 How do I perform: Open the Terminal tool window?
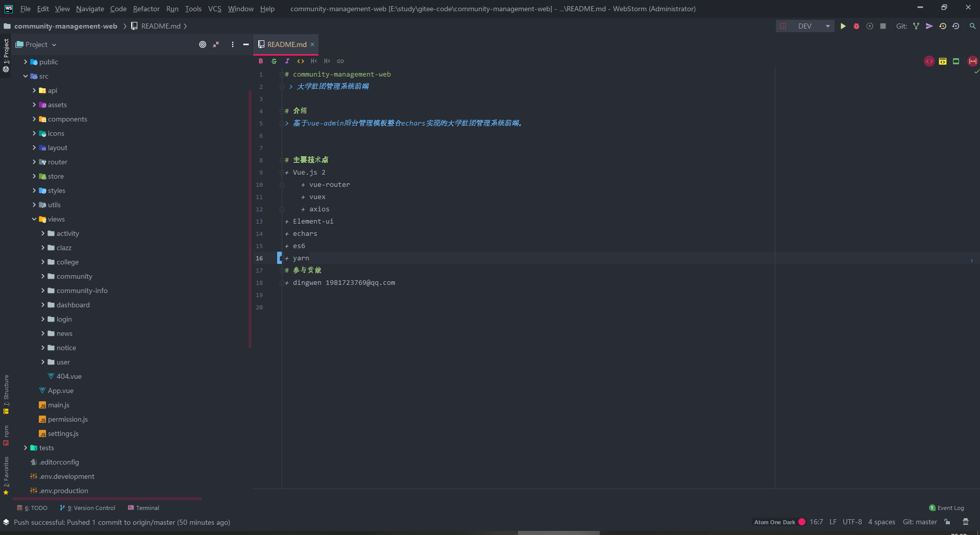tap(143, 508)
